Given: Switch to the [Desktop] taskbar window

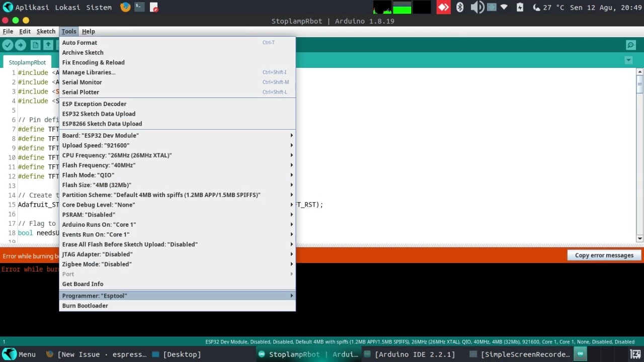Looking at the screenshot, I should tap(177, 354).
